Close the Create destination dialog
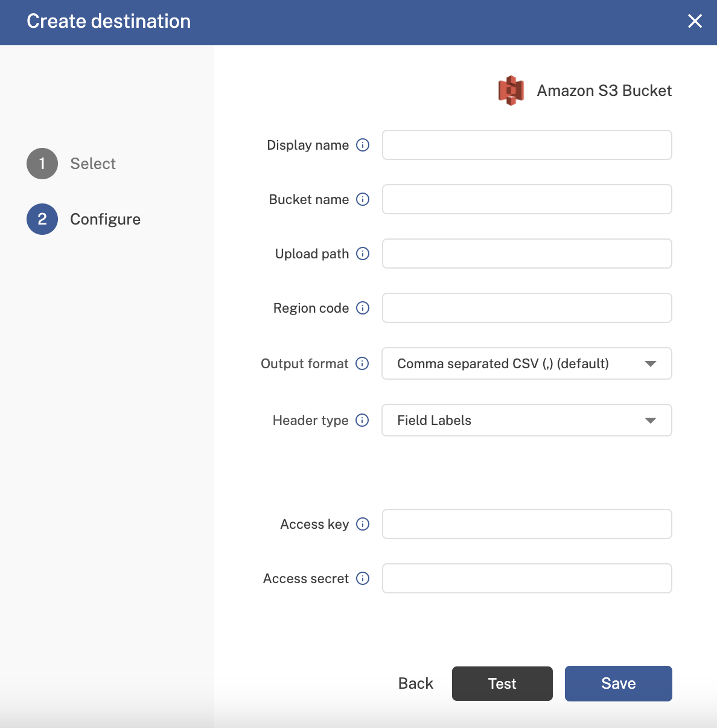This screenshot has height=728, width=717. coord(695,21)
